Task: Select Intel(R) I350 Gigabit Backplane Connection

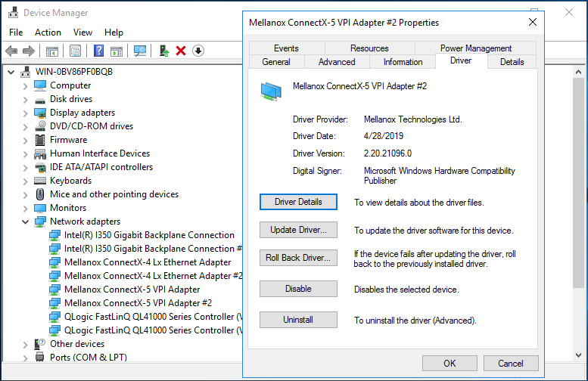Action: tap(149, 235)
